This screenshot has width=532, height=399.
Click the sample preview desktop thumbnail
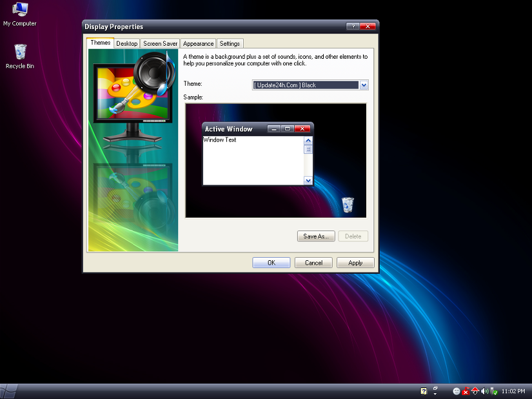coord(276,160)
